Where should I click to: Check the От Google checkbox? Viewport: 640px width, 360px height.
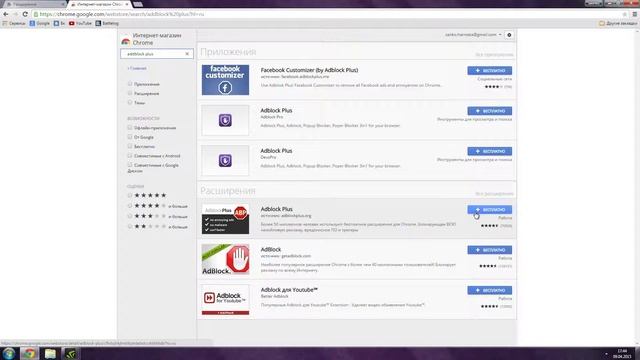[x=130, y=137]
